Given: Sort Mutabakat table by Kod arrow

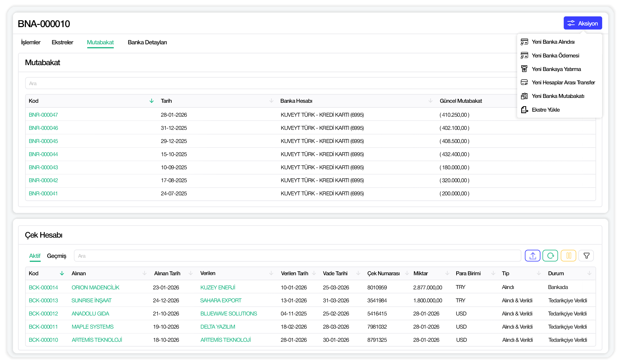Looking at the screenshot, I should click(152, 101).
